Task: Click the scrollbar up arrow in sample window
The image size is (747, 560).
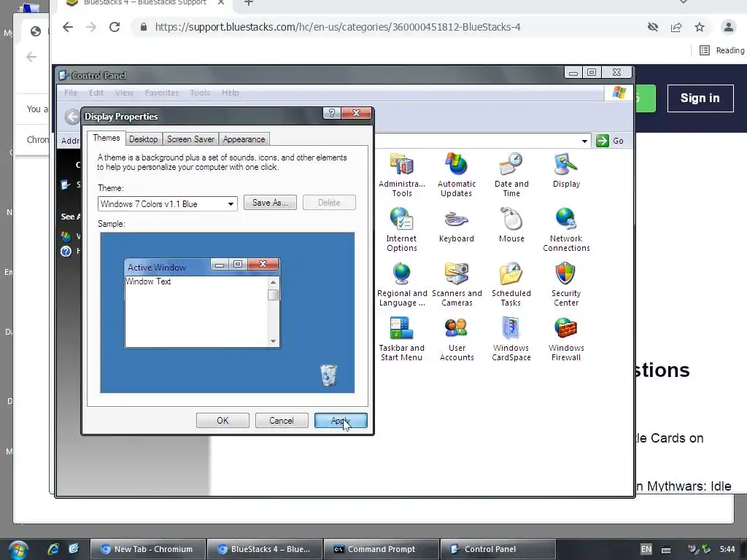Action: tap(273, 282)
